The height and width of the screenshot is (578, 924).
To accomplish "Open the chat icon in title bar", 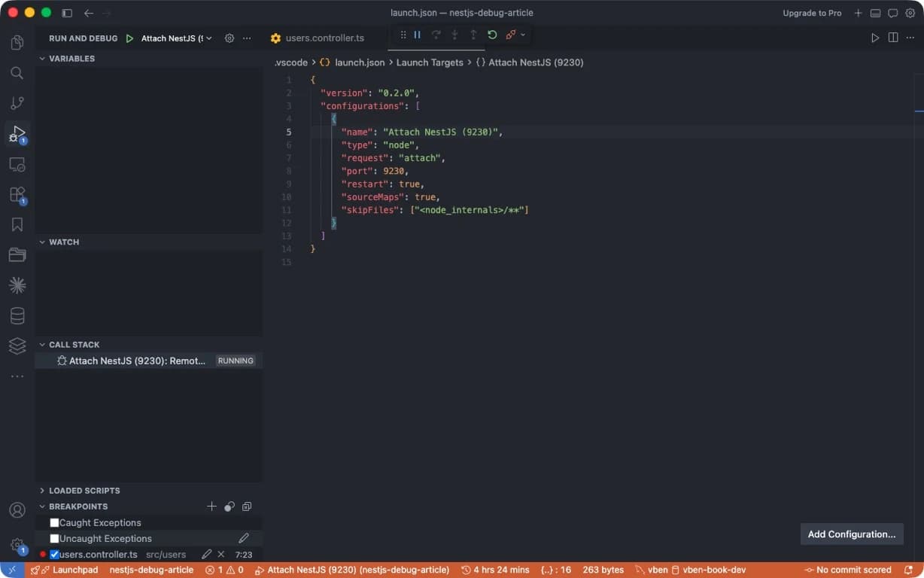I will click(893, 13).
